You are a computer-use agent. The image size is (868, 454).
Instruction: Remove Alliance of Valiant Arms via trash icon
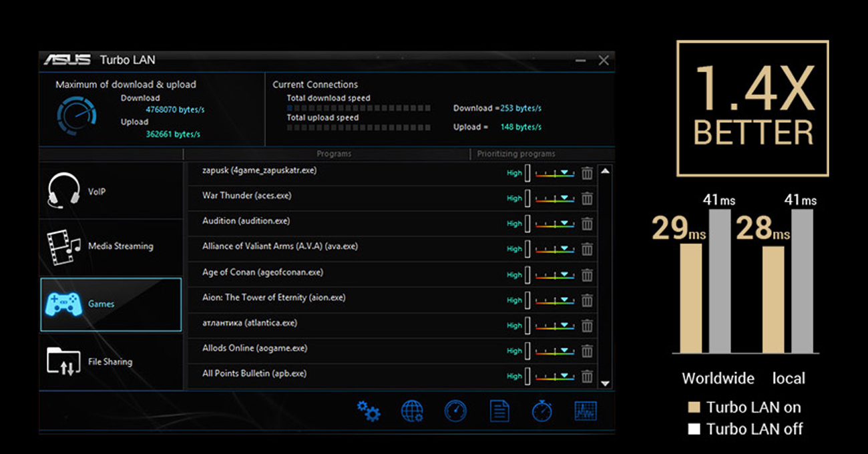pos(587,249)
